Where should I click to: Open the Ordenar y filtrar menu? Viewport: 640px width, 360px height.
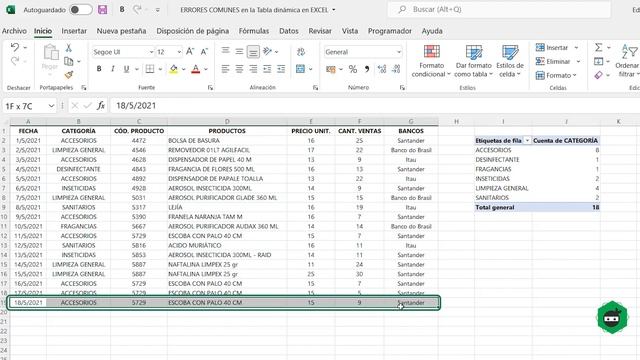[x=627, y=61]
